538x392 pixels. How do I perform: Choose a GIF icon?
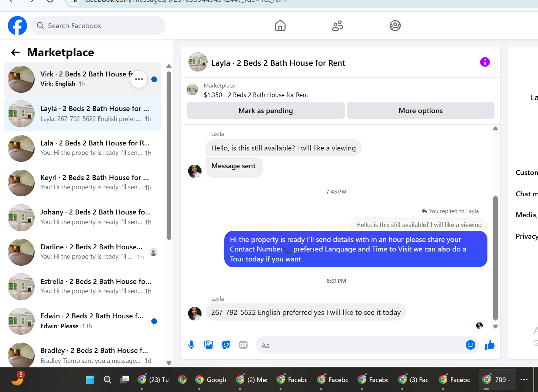[x=244, y=345]
